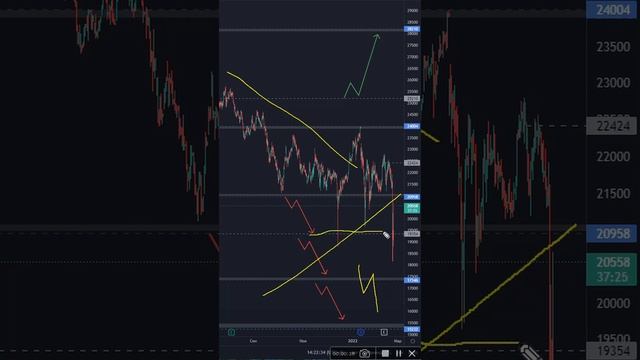This screenshot has width=640, height=360.
Task: Click the Ноя month label on the time axis
Action: pos(303,341)
